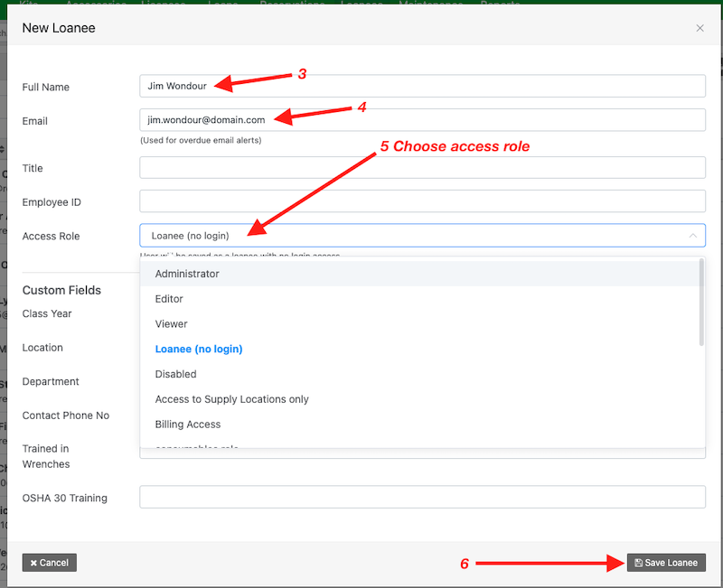Click the save icon on Save Loanee button

[638, 562]
